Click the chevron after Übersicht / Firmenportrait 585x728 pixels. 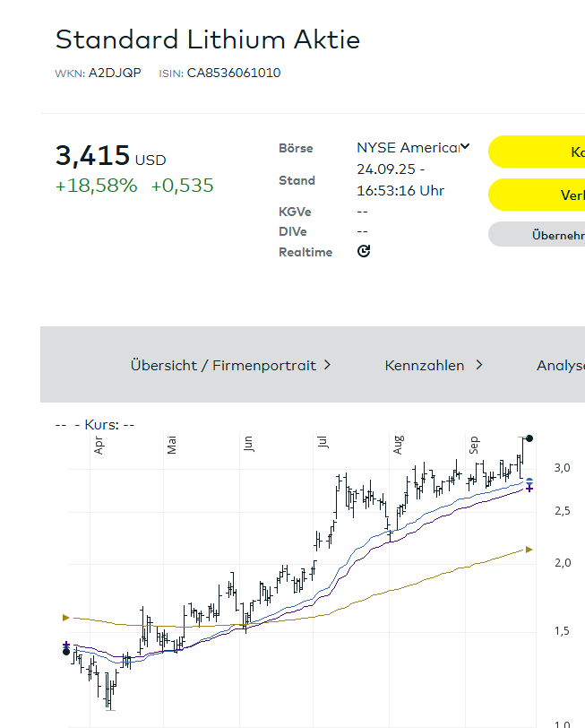[x=327, y=365]
